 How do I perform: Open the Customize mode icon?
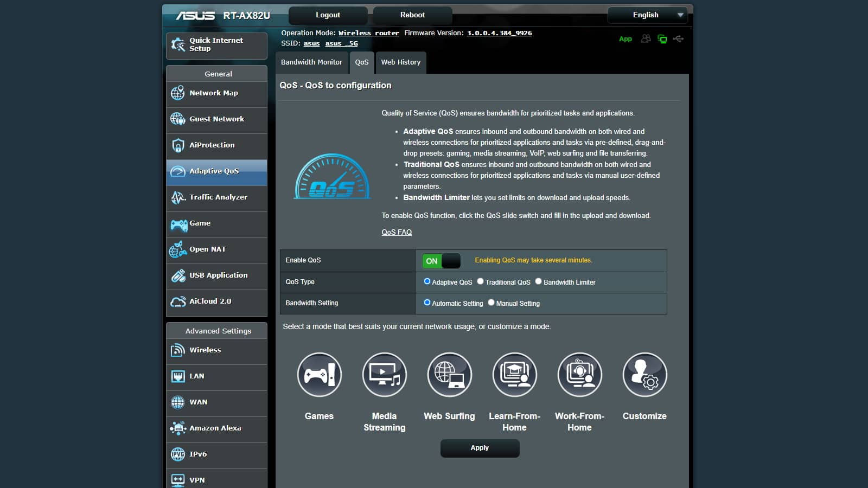(x=644, y=375)
